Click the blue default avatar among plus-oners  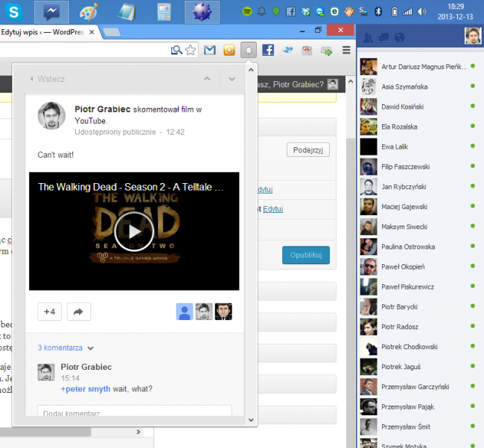pos(185,312)
